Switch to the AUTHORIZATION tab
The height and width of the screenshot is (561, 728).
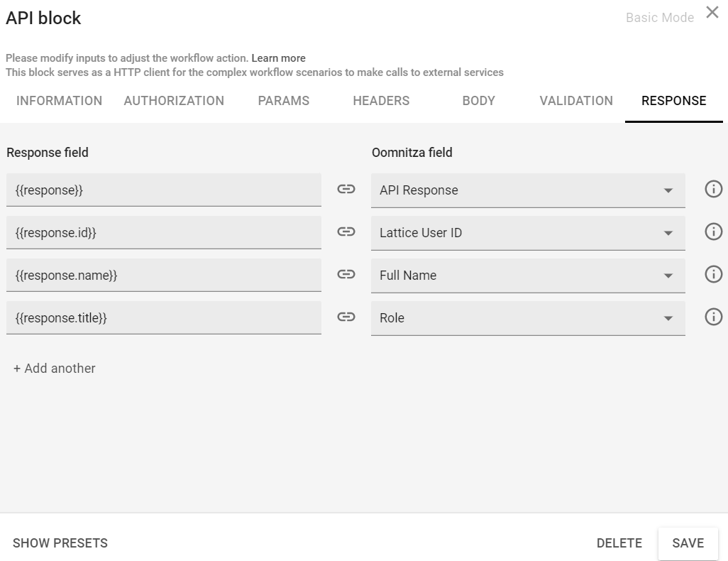click(x=174, y=101)
